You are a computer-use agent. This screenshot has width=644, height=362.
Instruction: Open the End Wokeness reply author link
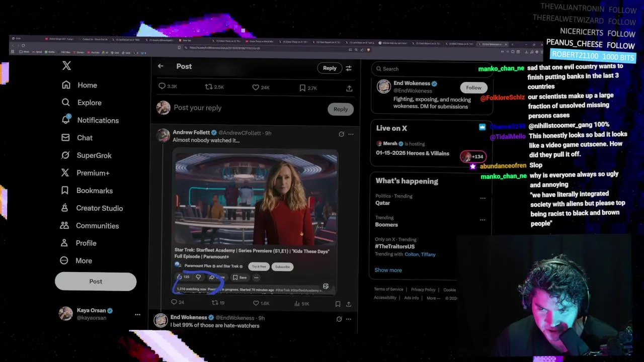click(x=189, y=317)
